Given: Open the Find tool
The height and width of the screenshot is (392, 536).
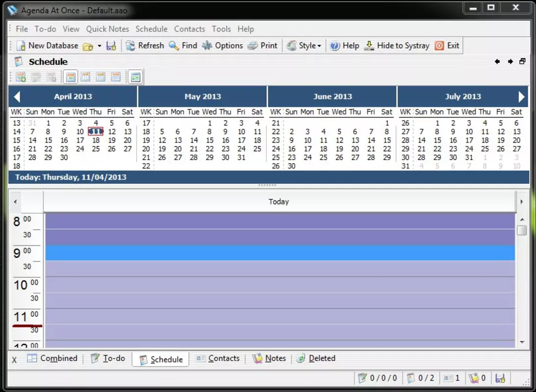Looking at the screenshot, I should pos(183,46).
